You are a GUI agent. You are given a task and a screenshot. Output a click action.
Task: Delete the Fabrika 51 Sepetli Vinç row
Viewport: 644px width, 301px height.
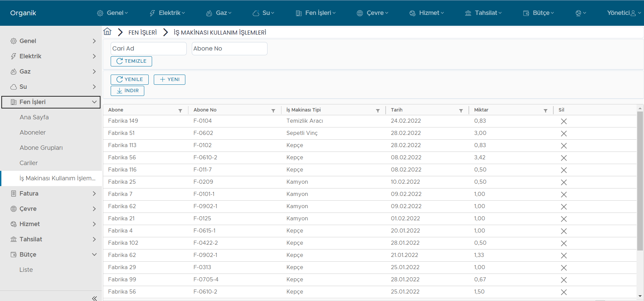tap(564, 134)
